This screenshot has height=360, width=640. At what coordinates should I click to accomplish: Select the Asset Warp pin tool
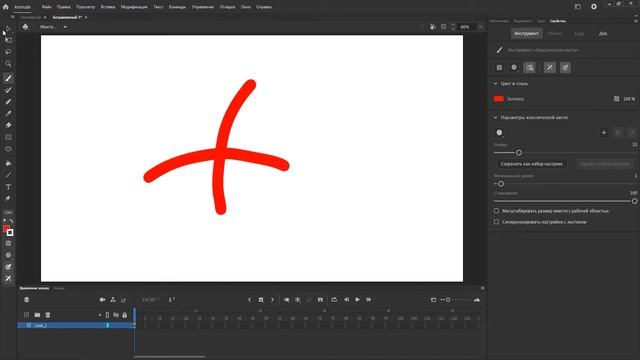8,198
